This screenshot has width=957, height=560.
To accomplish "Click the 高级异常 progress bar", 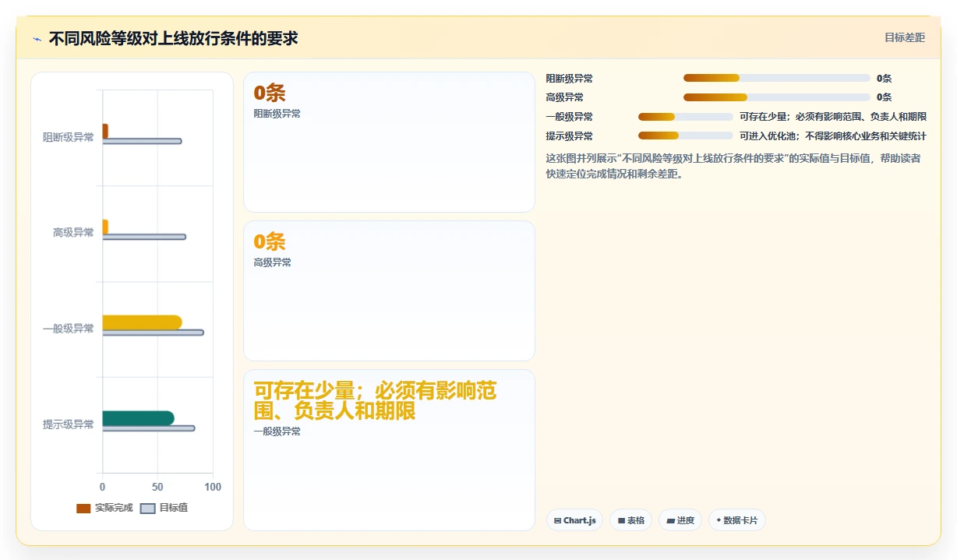I will [x=777, y=97].
